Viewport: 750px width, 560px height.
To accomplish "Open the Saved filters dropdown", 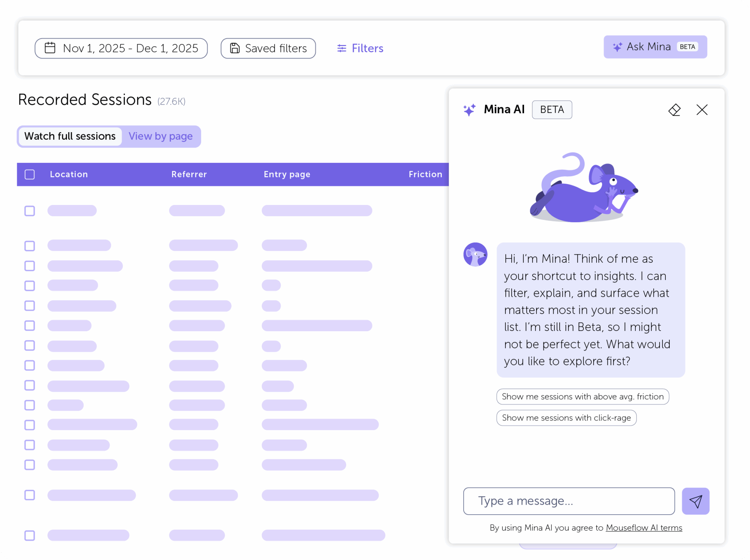I will 275,48.
